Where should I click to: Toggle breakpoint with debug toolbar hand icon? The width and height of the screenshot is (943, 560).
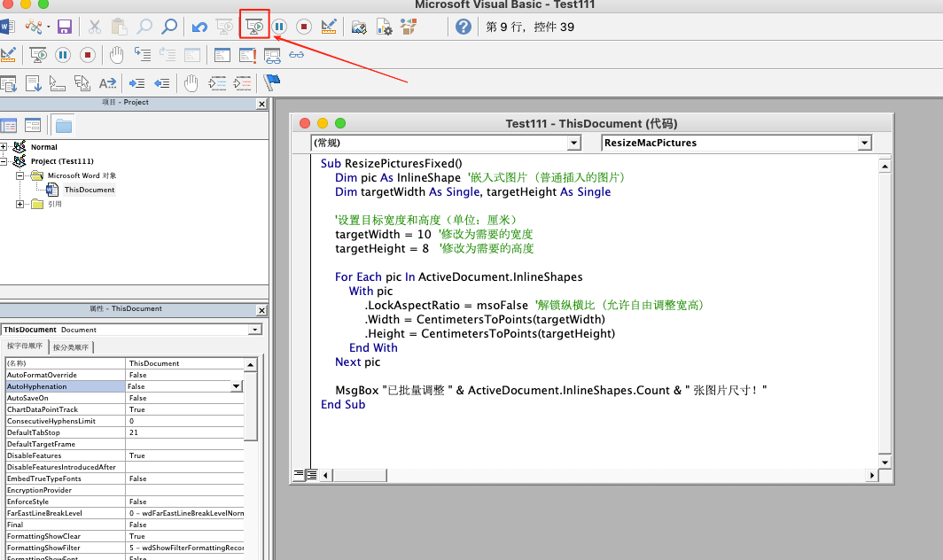(x=117, y=55)
